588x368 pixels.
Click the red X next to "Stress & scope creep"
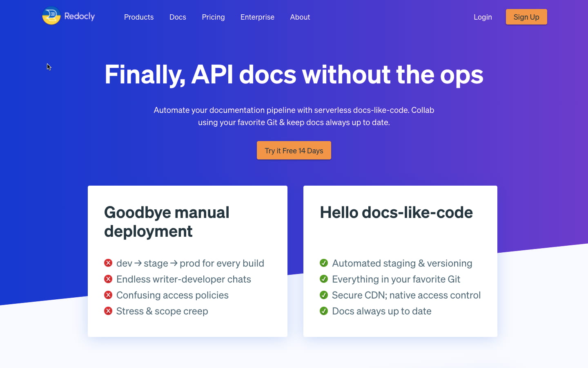pos(108,310)
